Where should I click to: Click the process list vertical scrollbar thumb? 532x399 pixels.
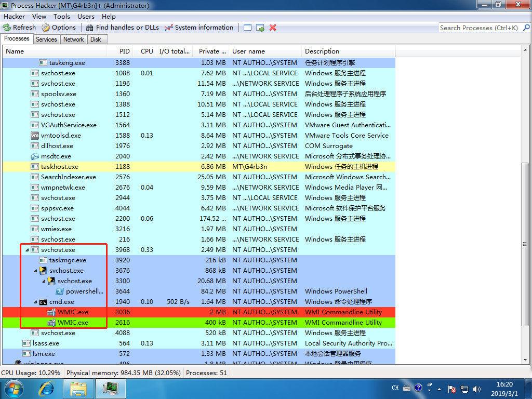(x=525, y=244)
